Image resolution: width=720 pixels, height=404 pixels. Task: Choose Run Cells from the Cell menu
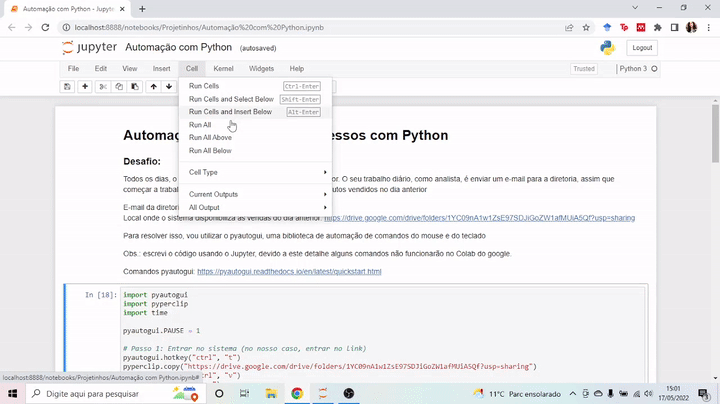point(255,86)
